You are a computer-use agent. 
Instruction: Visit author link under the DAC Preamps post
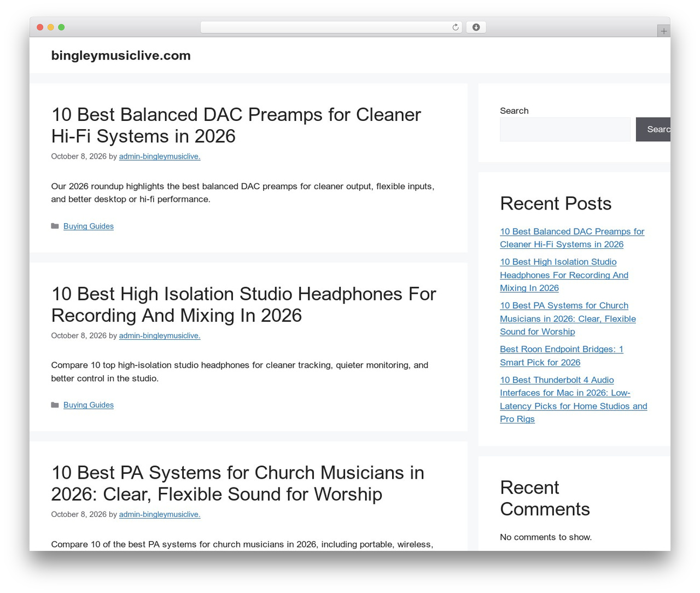point(160,156)
